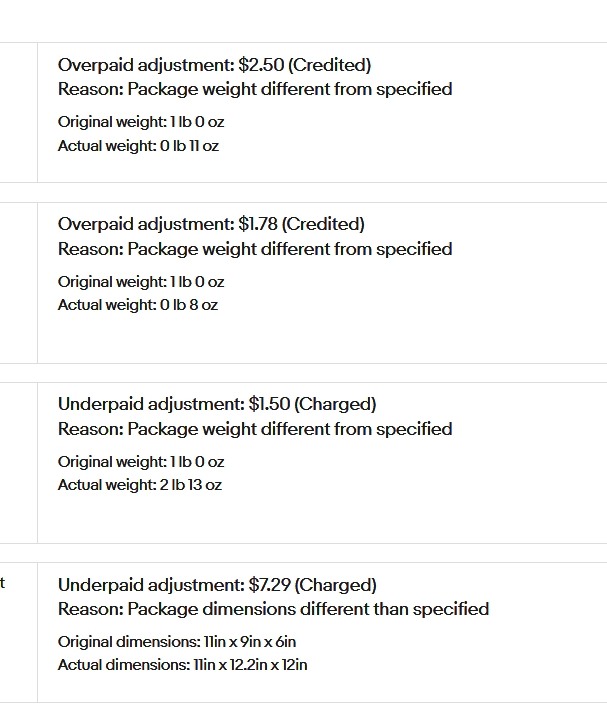
Task: Click Actual weight 2 lb 13 oz text
Action: [x=140, y=485]
